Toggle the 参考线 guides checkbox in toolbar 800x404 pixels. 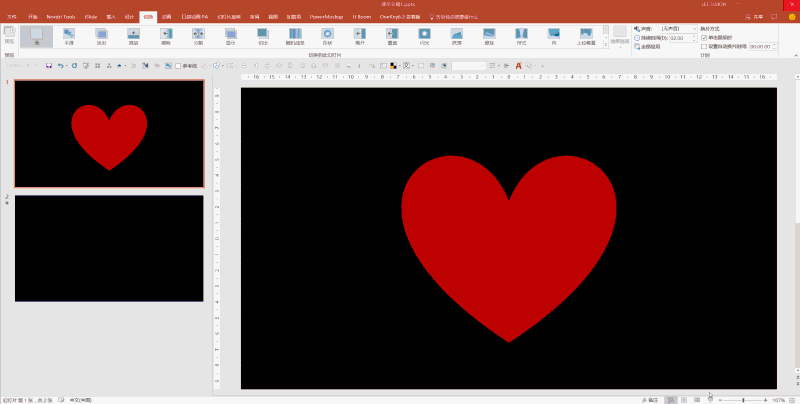click(178, 66)
